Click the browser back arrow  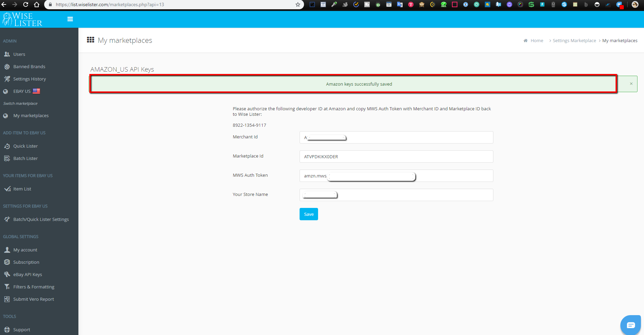(x=4, y=4)
